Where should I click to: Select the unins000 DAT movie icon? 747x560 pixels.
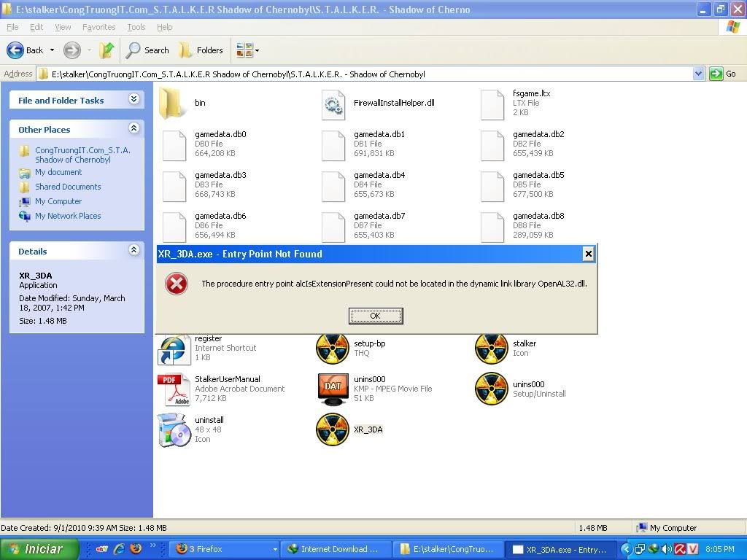coord(332,389)
